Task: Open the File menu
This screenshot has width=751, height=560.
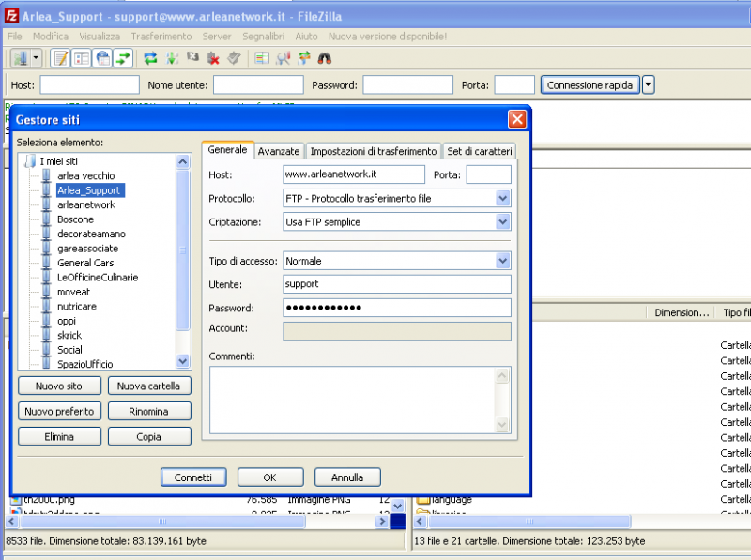Action: (x=15, y=37)
